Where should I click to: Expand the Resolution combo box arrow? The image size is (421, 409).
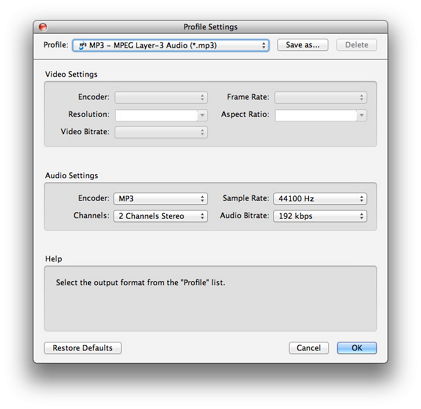point(202,115)
